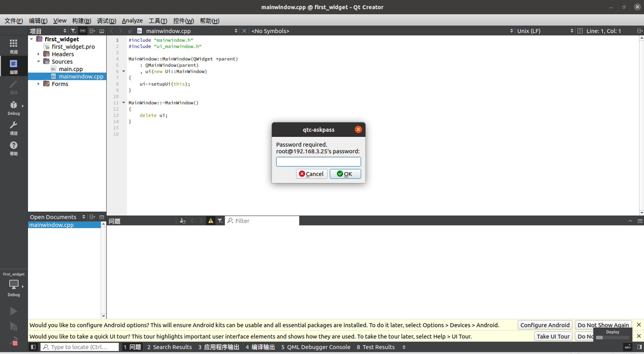Click the password input field
Viewport: 644px width, 354px height.
318,162
